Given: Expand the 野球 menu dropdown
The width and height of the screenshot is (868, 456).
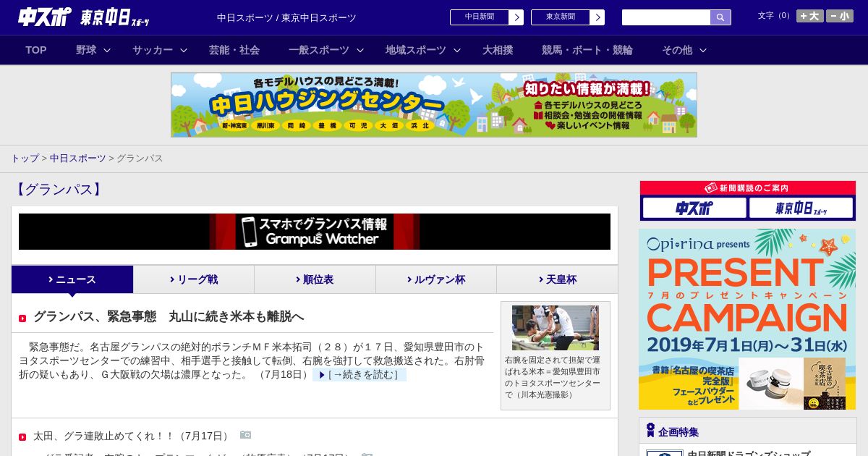Looking at the screenshot, I should pos(93,50).
